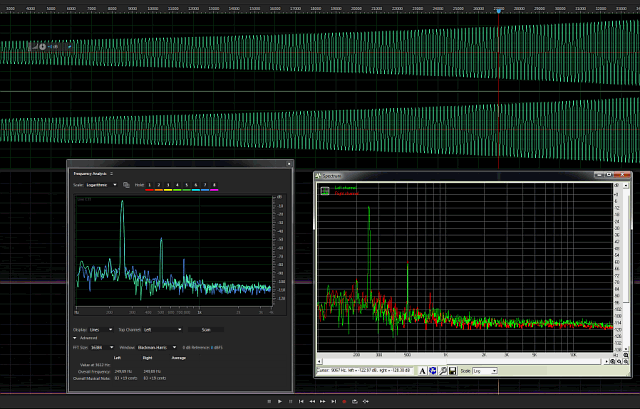Toggle Hold 1 in Frequency Analysis
The image size is (640, 409).
150,185
